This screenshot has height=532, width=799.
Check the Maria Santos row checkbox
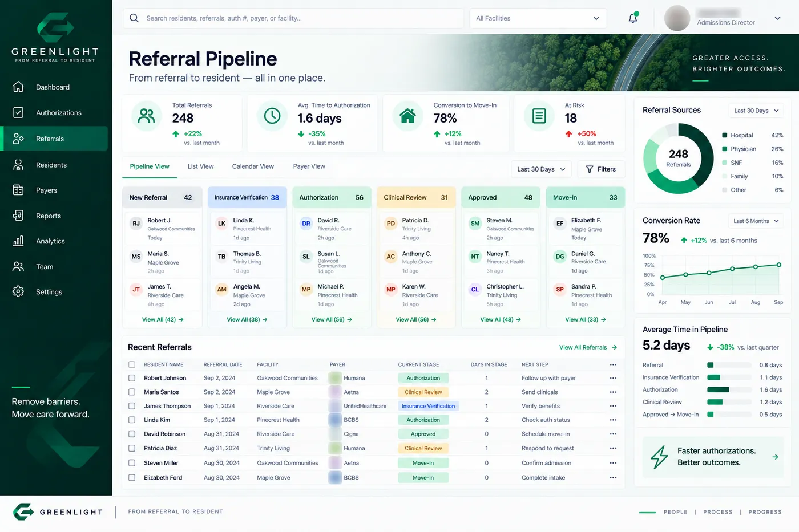tap(132, 392)
